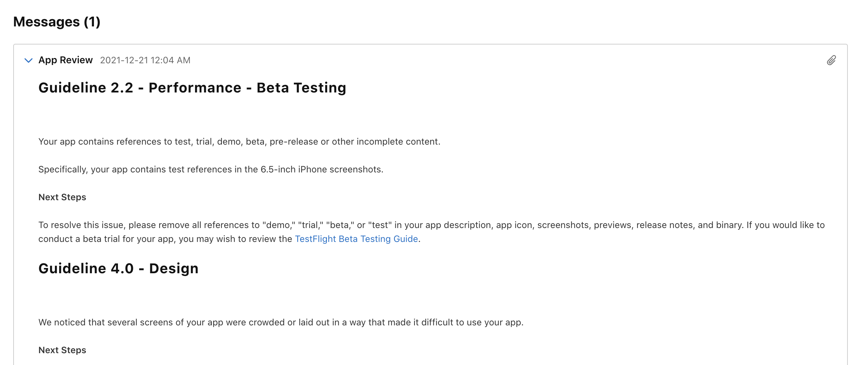Click the sentence about incomplete content references

239,142
